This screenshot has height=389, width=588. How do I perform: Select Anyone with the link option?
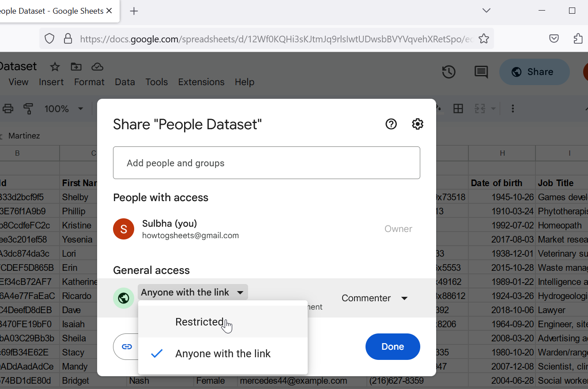pos(223,354)
